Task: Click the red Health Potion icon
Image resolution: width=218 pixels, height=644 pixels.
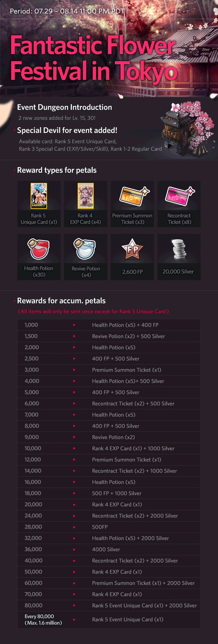Action: tap(39, 249)
